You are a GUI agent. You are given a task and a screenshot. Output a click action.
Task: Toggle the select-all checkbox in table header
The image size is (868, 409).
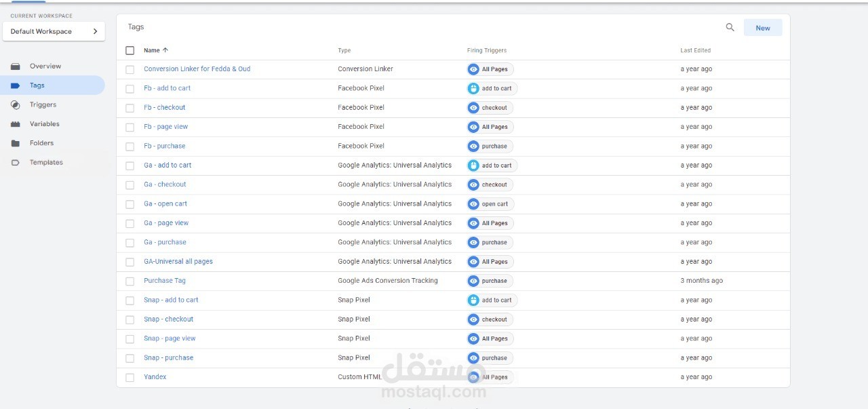[x=130, y=50]
